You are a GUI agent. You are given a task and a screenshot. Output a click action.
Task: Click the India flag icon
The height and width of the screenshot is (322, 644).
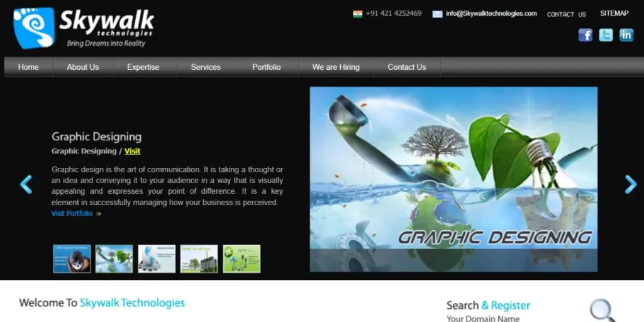(357, 14)
